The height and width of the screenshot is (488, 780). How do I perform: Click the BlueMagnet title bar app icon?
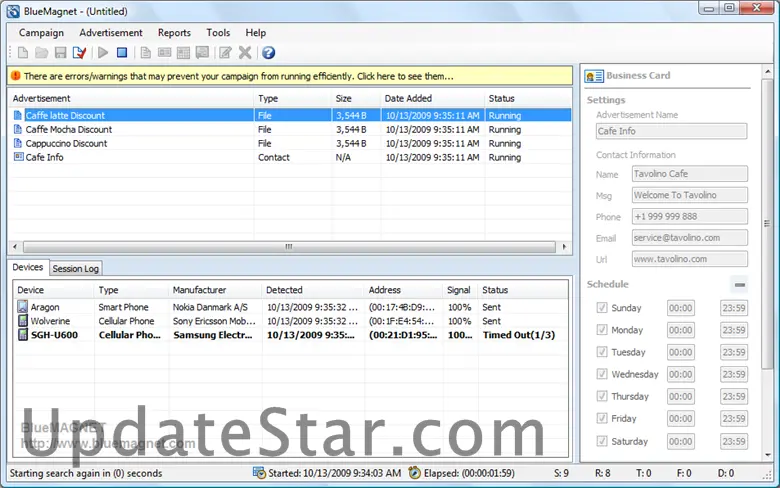(x=13, y=11)
